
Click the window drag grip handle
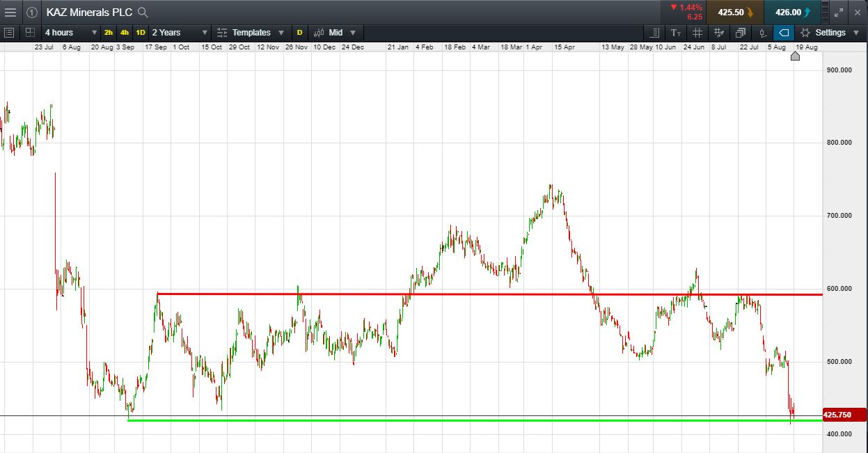tap(826, 12)
